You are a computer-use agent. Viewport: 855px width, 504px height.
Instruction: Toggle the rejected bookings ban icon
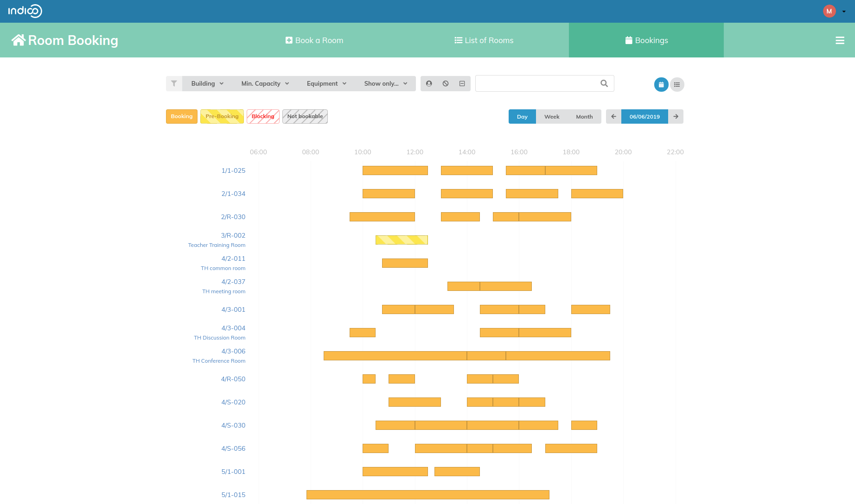[446, 83]
